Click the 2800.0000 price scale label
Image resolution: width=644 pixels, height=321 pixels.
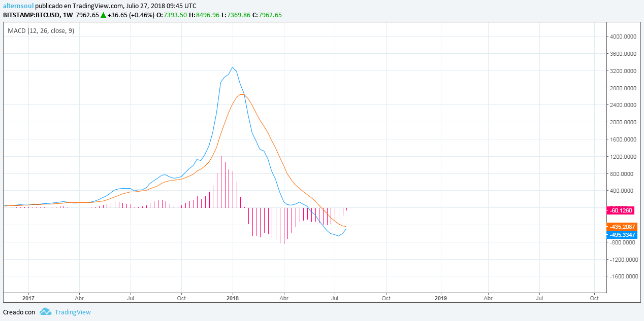click(623, 88)
